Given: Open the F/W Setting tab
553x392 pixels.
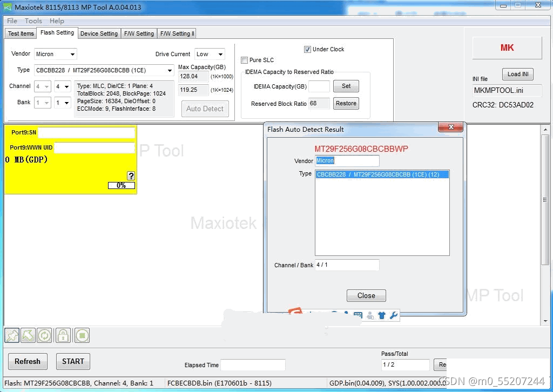Looking at the screenshot, I should click(x=139, y=33).
